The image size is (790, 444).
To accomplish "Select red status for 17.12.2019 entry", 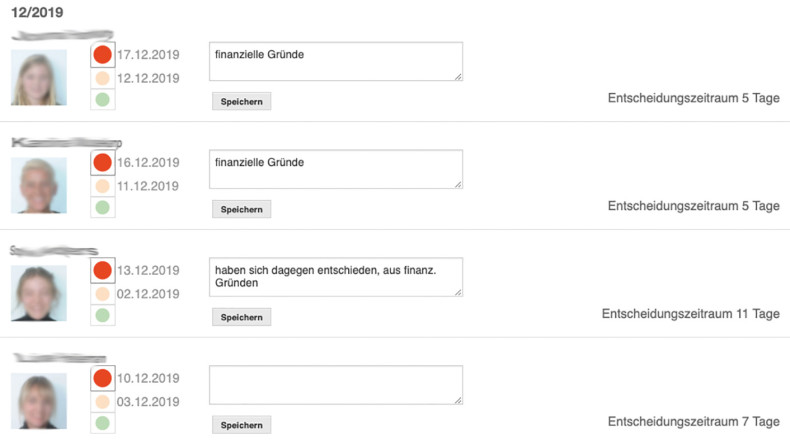I will click(102, 54).
